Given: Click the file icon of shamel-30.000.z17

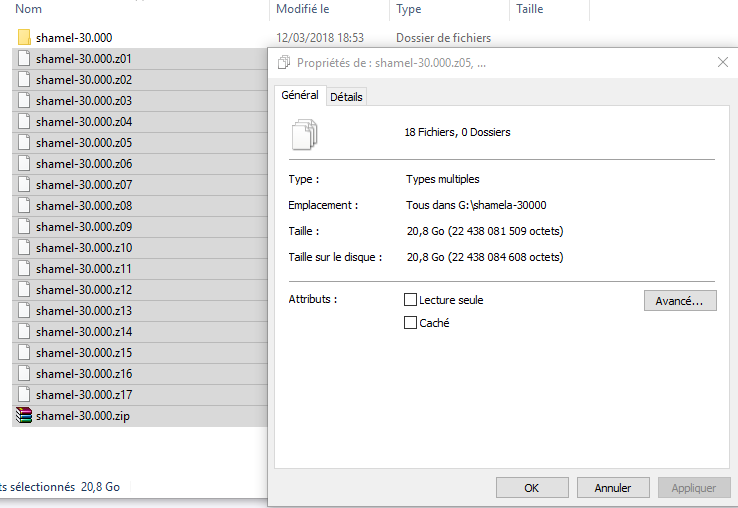Looking at the screenshot, I should [24, 395].
